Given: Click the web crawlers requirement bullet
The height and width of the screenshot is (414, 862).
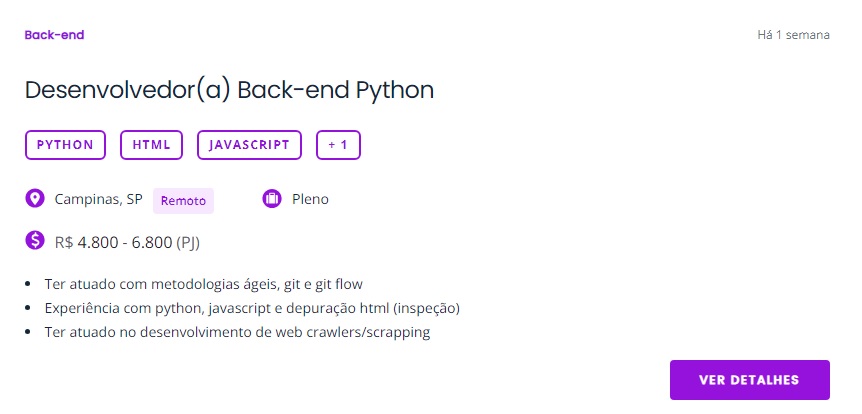Looking at the screenshot, I should pyautogui.click(x=237, y=332).
